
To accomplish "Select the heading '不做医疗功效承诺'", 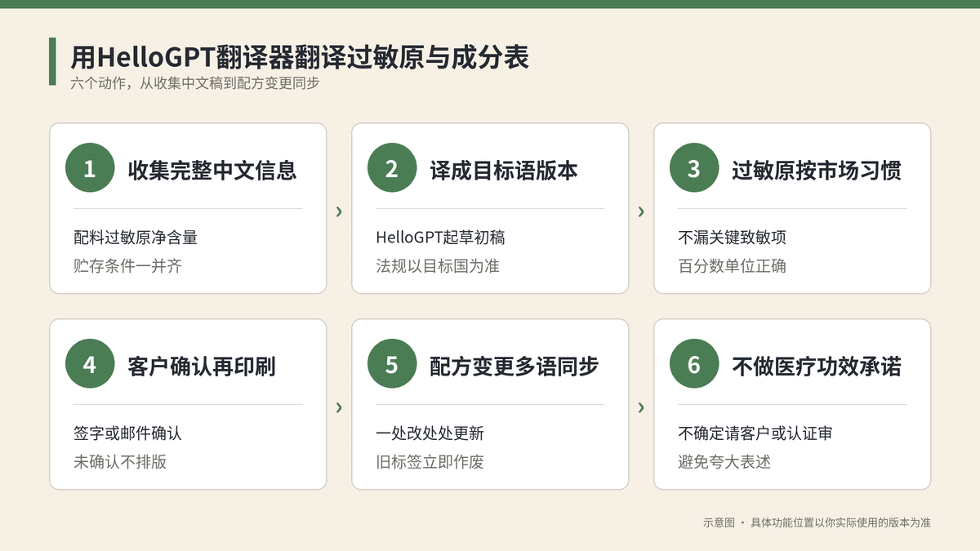I will (817, 366).
